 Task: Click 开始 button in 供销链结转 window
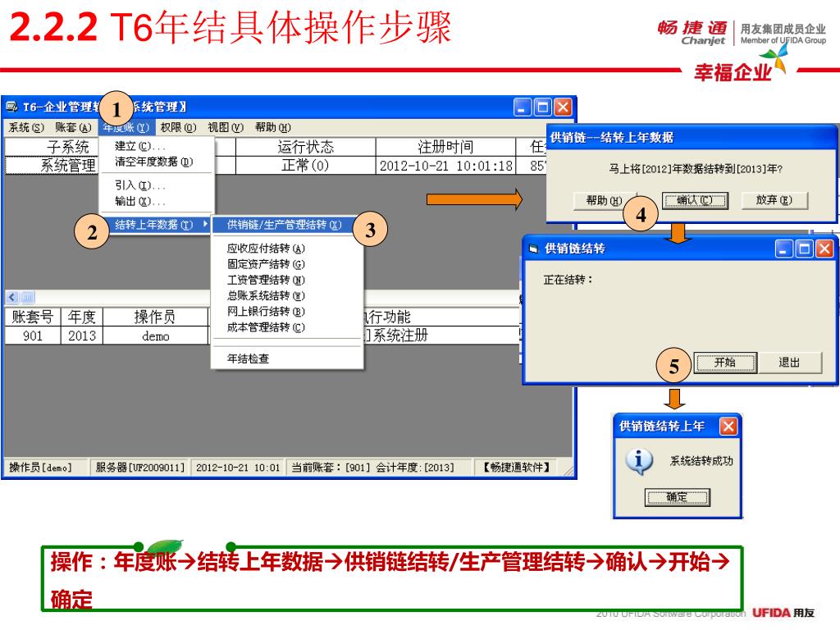pos(725,363)
